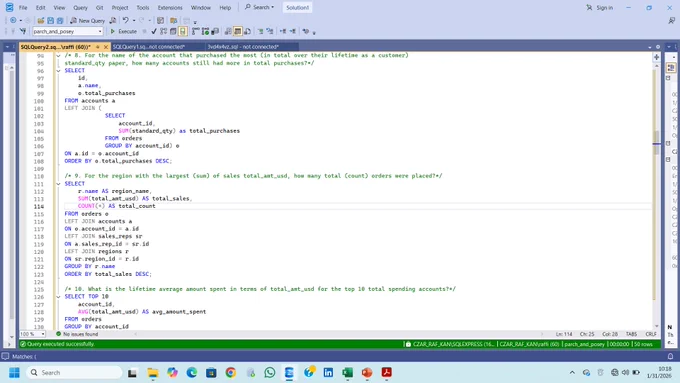Click the Decrease Indent icon
Viewport: 680px width, 383px height.
coord(283,31)
